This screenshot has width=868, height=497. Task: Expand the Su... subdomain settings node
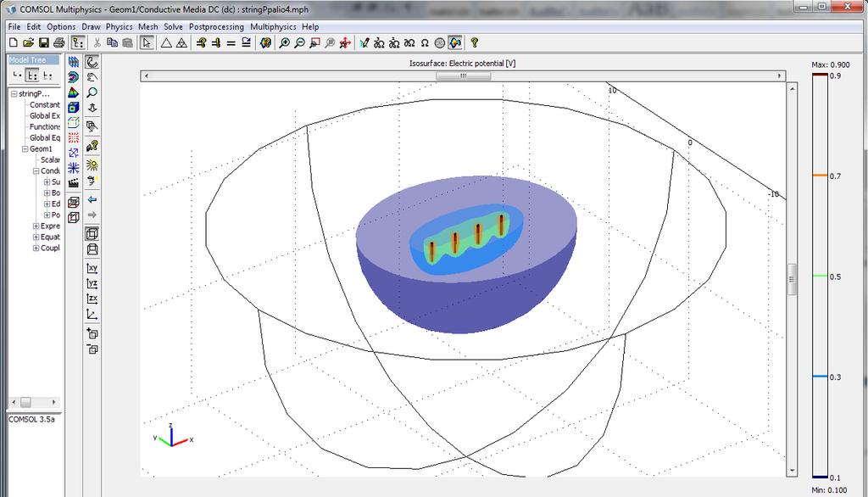(x=47, y=181)
